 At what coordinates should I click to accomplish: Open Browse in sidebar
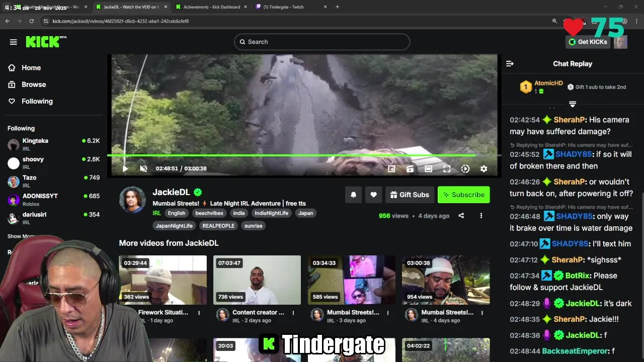[x=34, y=84]
